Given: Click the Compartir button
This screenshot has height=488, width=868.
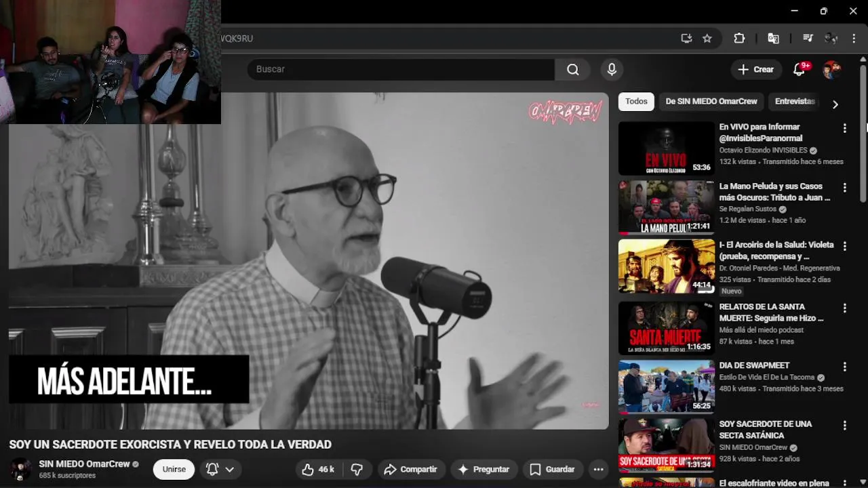Looking at the screenshot, I should point(410,469).
